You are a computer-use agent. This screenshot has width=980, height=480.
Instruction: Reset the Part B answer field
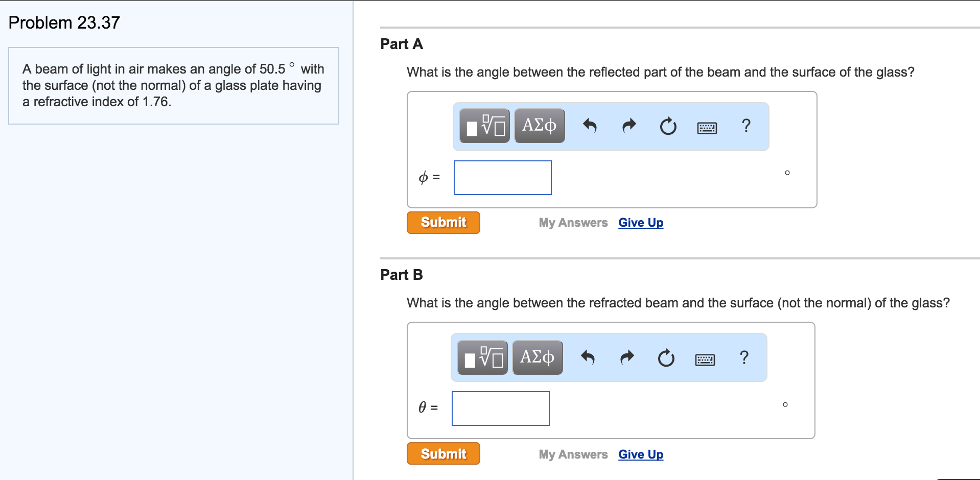pos(666,358)
